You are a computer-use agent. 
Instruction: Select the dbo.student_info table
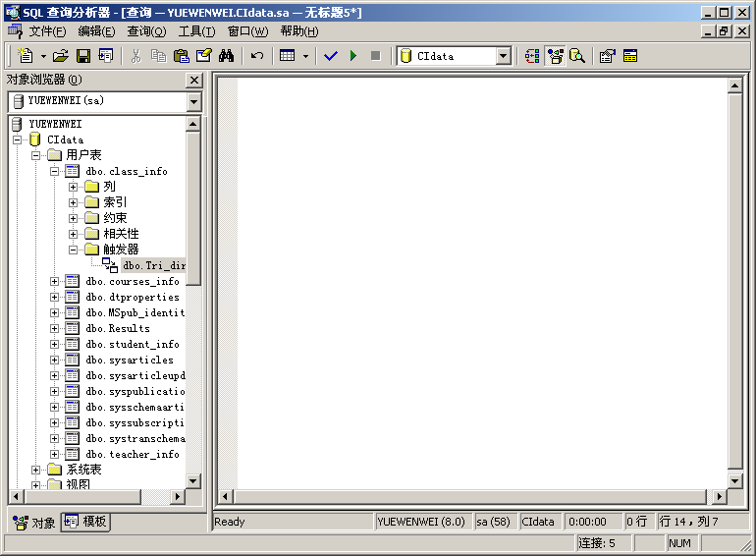pyautogui.click(x=133, y=344)
